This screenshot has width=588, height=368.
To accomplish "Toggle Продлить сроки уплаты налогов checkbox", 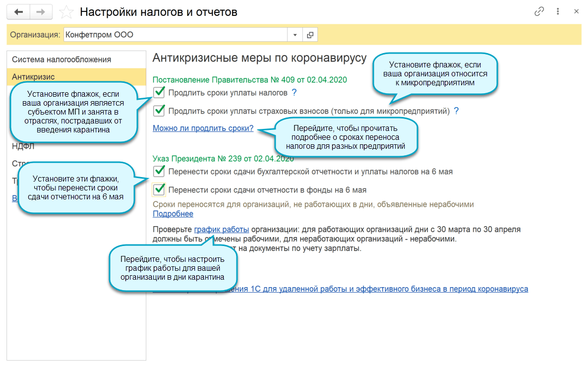I will coord(159,92).
